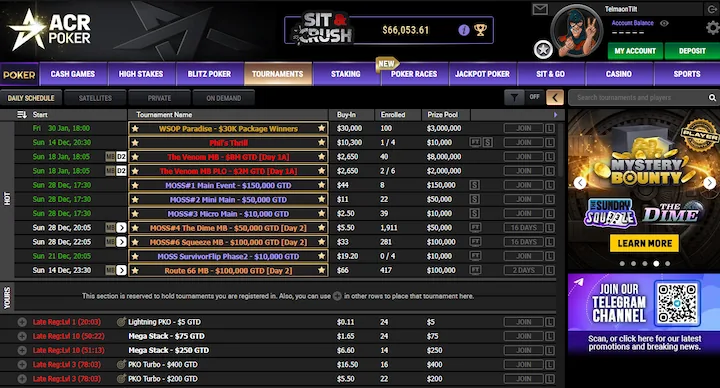Open the settings gear icon

coord(713,28)
